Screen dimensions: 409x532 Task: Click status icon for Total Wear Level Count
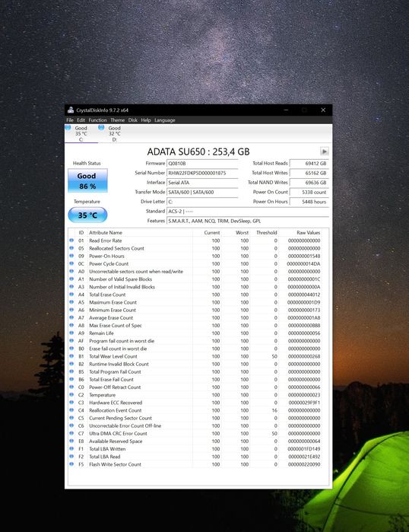pyautogui.click(x=71, y=356)
